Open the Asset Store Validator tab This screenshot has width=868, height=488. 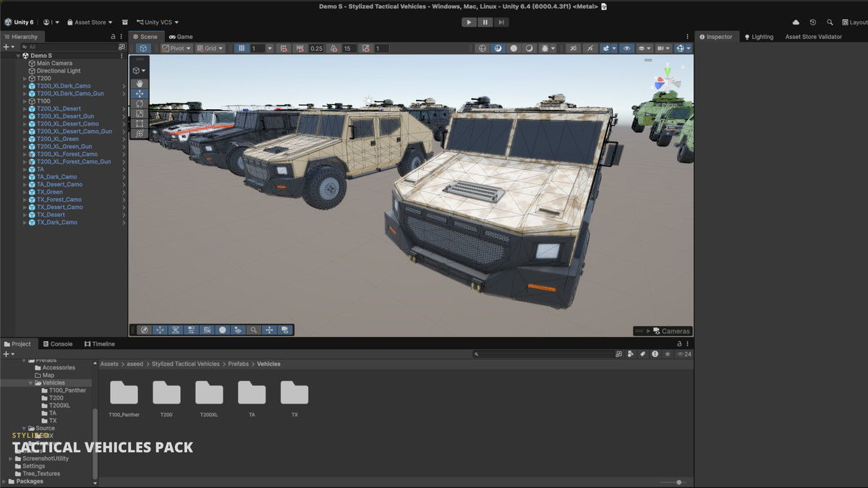coord(814,37)
